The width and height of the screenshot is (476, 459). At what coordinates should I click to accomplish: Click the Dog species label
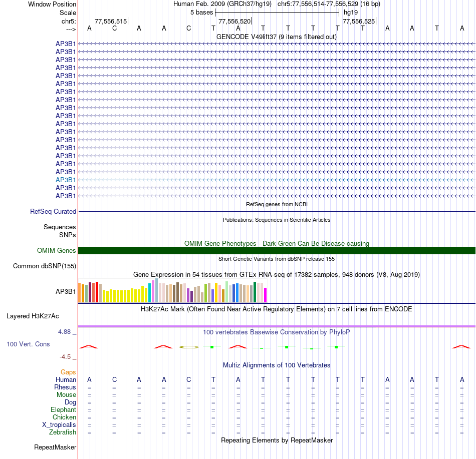71,402
